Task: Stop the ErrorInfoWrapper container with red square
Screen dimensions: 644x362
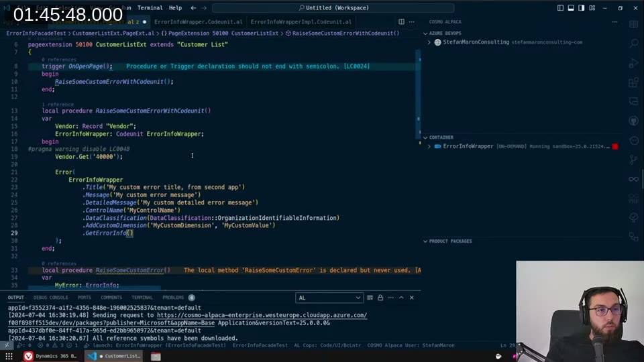Action: click(615, 147)
